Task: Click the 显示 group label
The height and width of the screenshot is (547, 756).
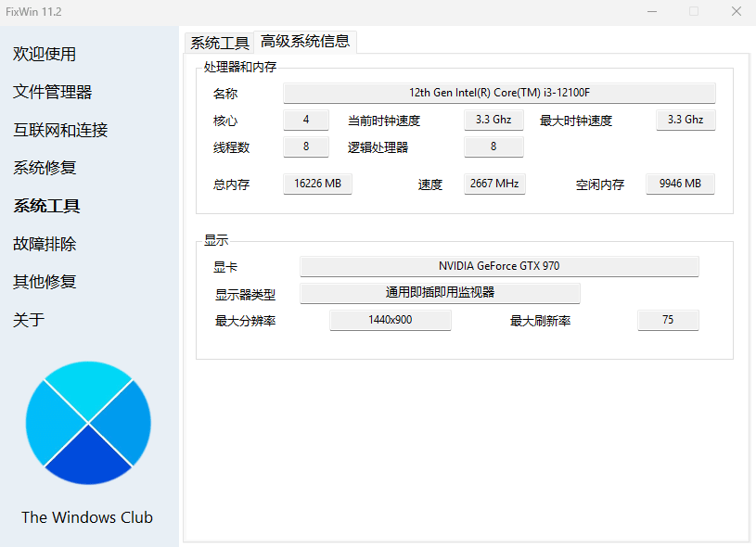Action: coord(216,240)
